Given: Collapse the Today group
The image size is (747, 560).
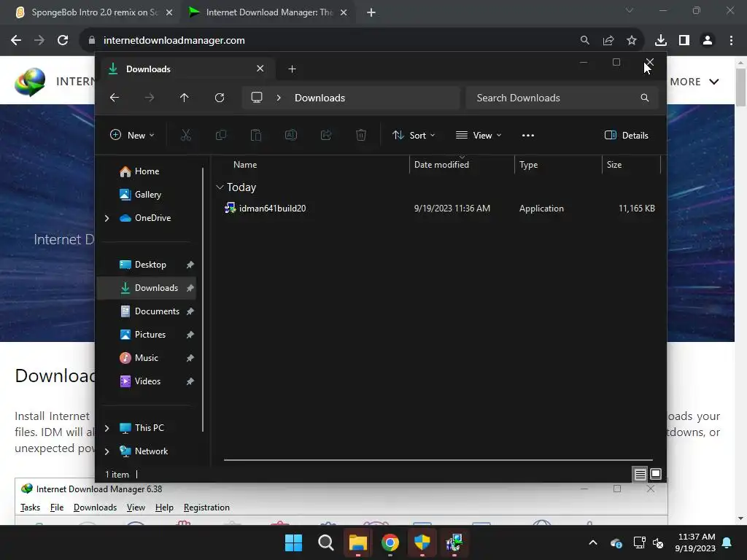Looking at the screenshot, I should (x=220, y=187).
